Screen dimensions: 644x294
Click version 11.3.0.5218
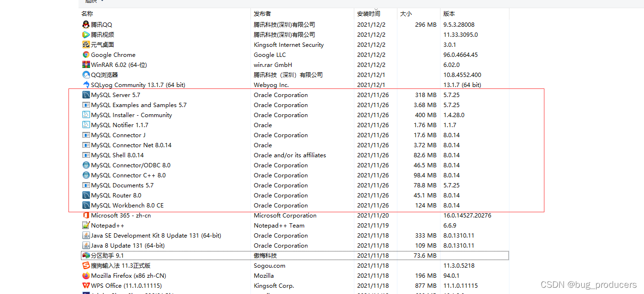click(458, 265)
